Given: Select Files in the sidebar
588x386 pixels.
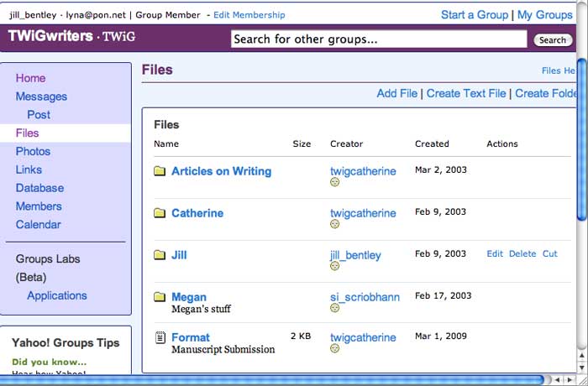Looking at the screenshot, I should [x=27, y=133].
